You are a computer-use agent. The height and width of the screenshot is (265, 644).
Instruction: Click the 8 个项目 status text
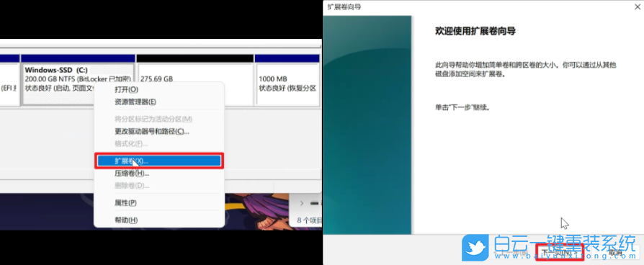point(309,220)
